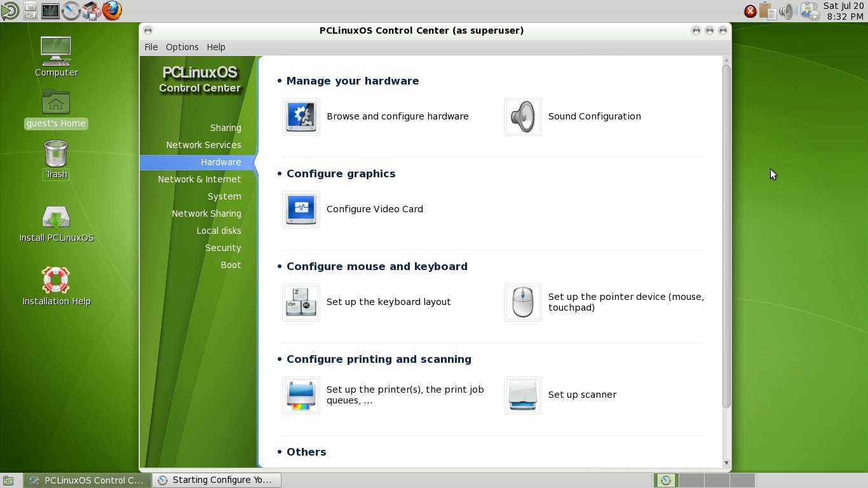This screenshot has width=868, height=488.
Task: Open the MATE main menu icon
Action: 10,10
